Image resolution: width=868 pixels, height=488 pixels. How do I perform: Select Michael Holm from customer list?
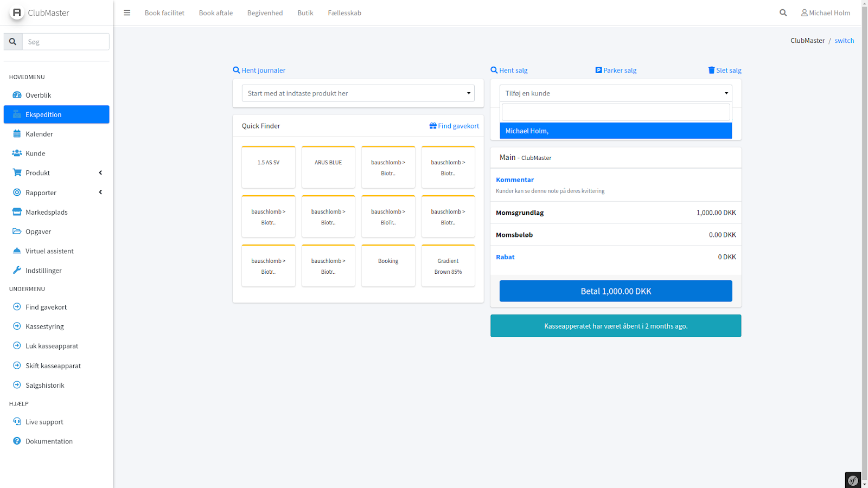615,131
